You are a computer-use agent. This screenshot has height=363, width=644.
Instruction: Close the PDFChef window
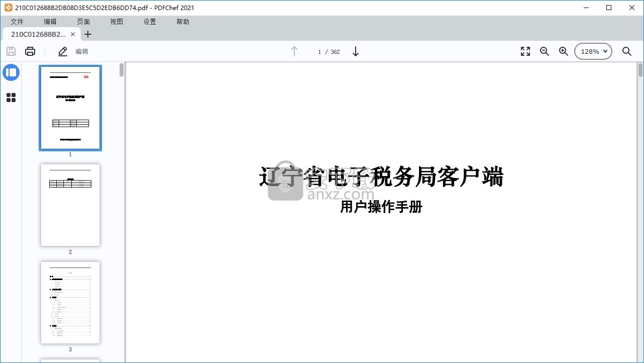pyautogui.click(x=632, y=8)
